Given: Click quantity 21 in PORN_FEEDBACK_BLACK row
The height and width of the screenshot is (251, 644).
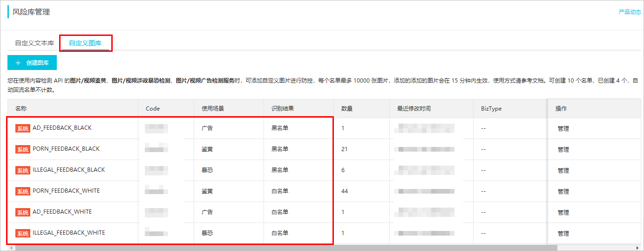Looking at the screenshot, I should pos(345,149).
